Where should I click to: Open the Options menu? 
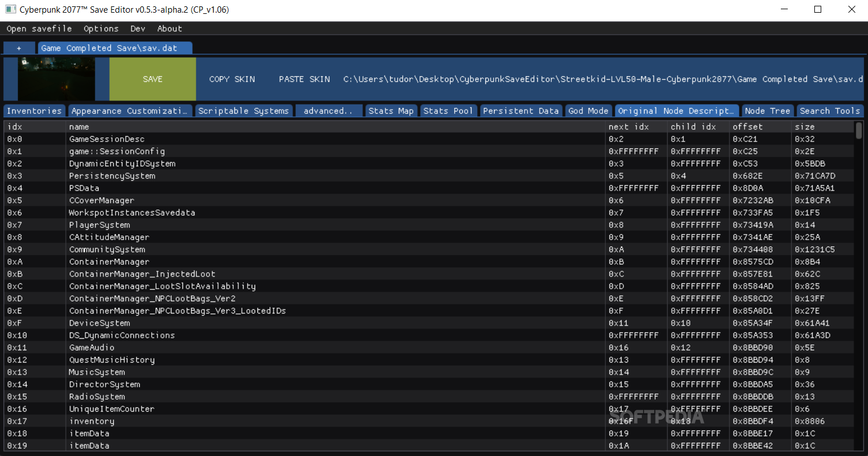(101, 28)
